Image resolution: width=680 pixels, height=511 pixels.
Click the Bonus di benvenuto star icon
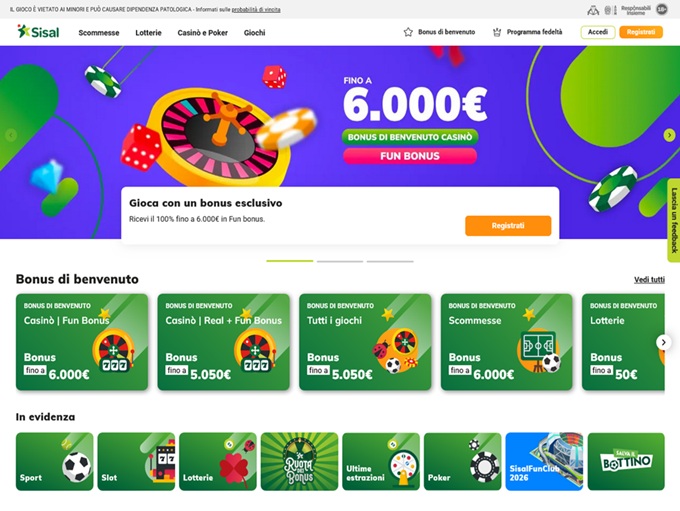pyautogui.click(x=408, y=32)
